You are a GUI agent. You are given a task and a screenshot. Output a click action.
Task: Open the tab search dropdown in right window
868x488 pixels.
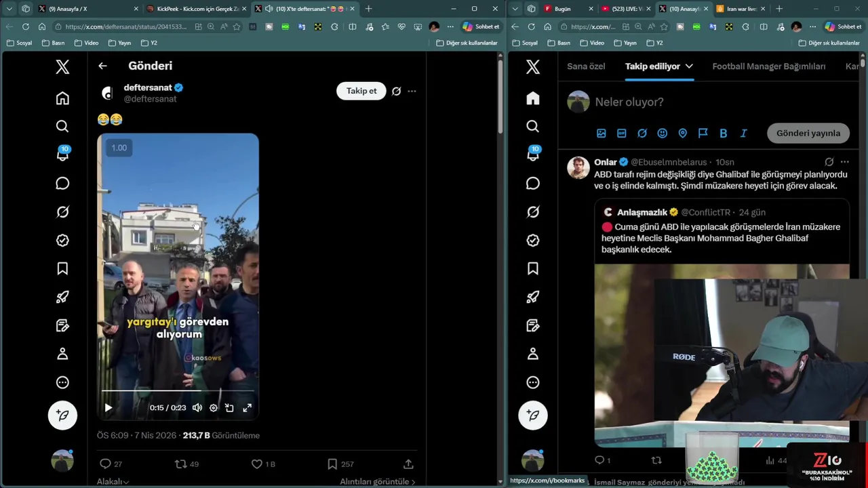(515, 9)
